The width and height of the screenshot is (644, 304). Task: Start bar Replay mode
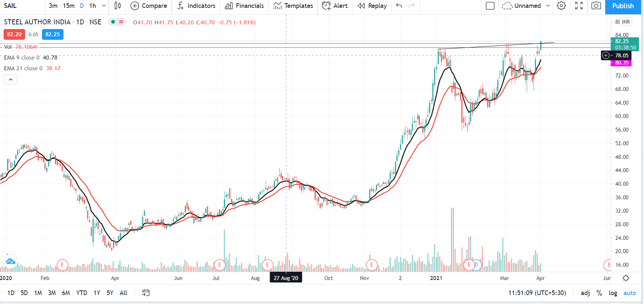[x=372, y=6]
